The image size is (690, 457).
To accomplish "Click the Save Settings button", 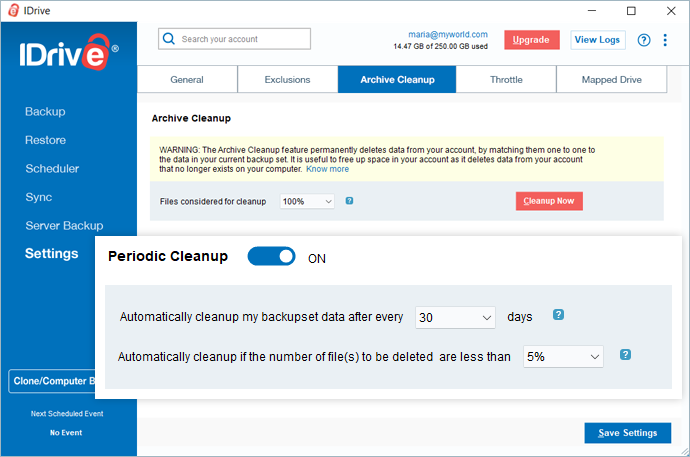I will 628,433.
